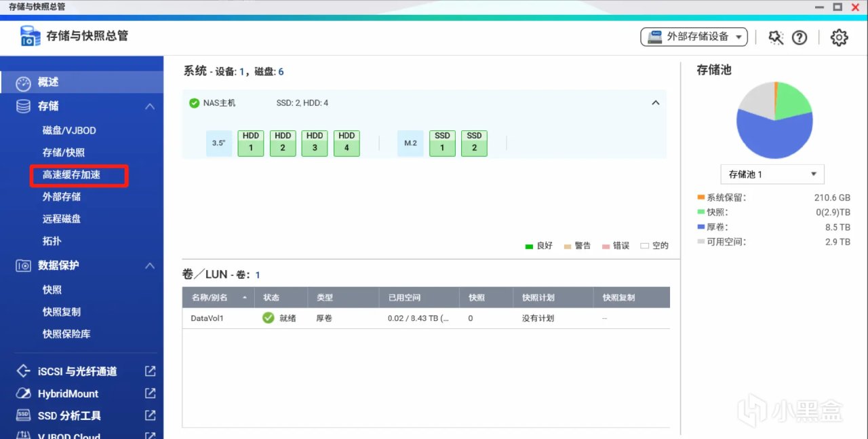Click the NAS主机 green status icon
This screenshot has width=868, height=439.
pyautogui.click(x=195, y=103)
